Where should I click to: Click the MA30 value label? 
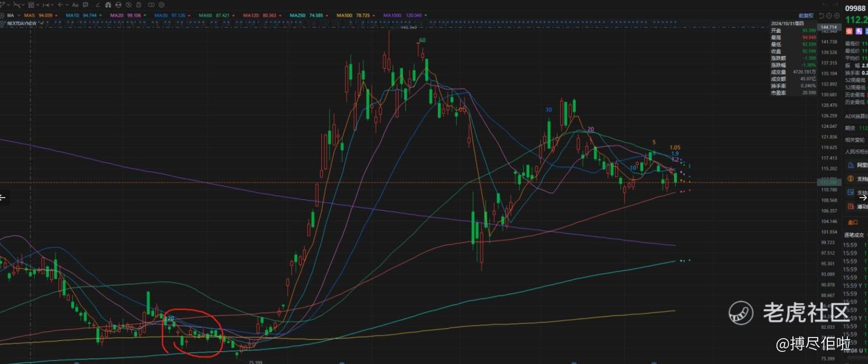(x=170, y=15)
